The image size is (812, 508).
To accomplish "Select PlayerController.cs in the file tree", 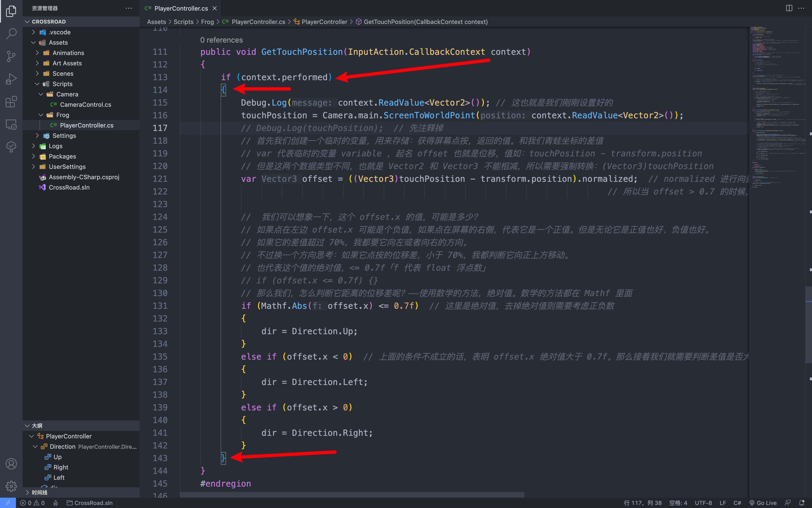I will (81, 125).
